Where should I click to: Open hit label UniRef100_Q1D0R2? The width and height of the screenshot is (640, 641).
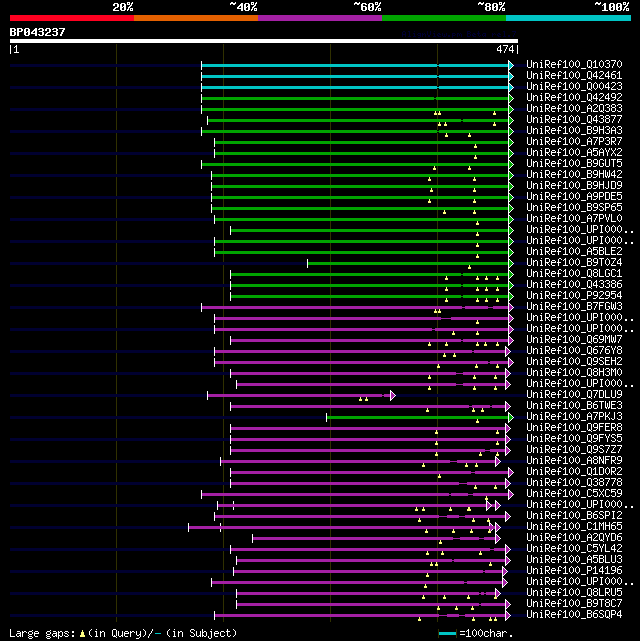574,472
